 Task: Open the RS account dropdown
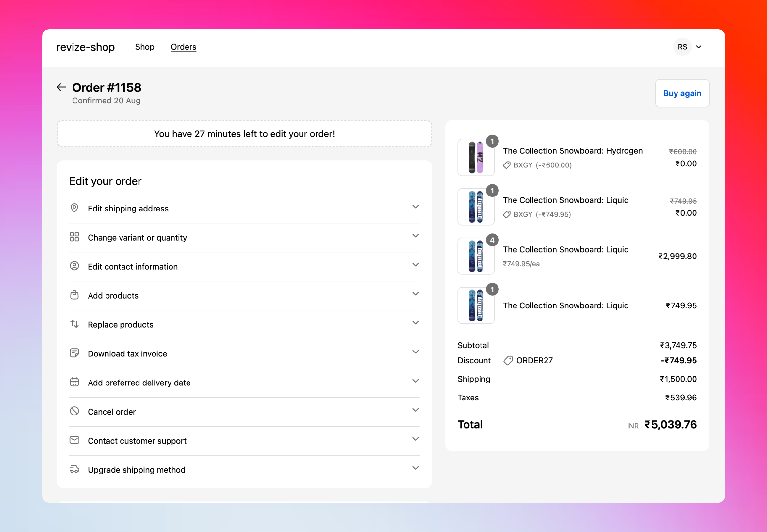point(688,47)
